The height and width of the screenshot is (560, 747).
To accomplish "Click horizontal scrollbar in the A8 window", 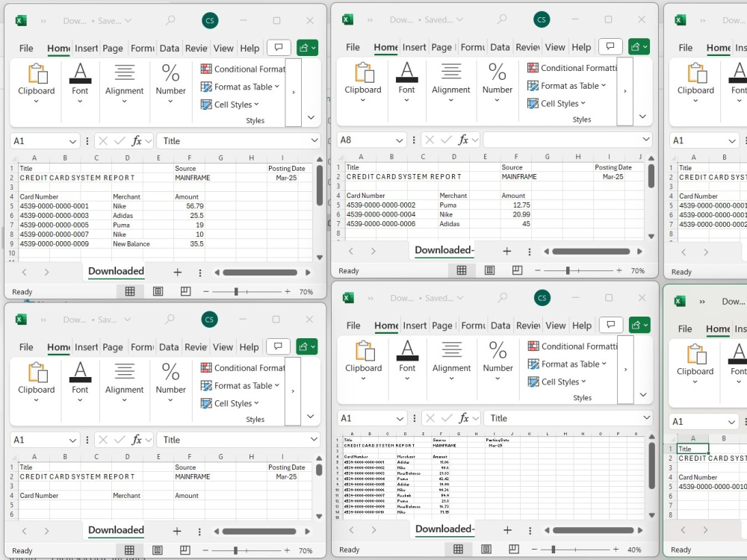I will 591,252.
